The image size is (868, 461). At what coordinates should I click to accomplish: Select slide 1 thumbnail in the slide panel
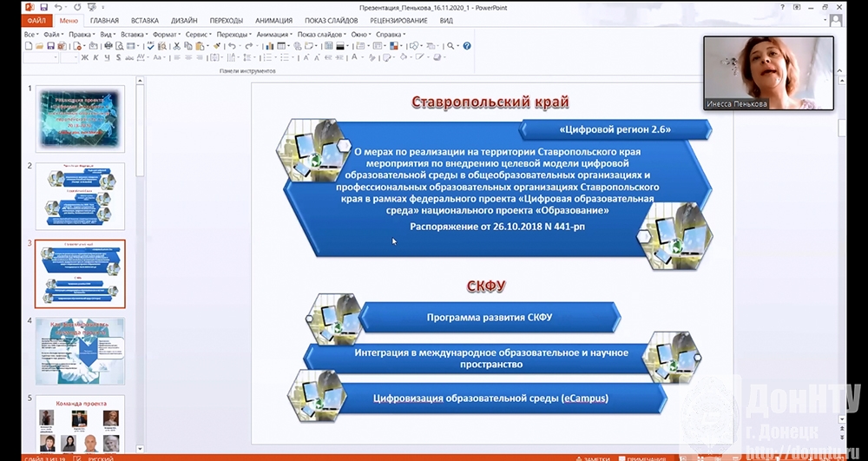click(x=80, y=118)
